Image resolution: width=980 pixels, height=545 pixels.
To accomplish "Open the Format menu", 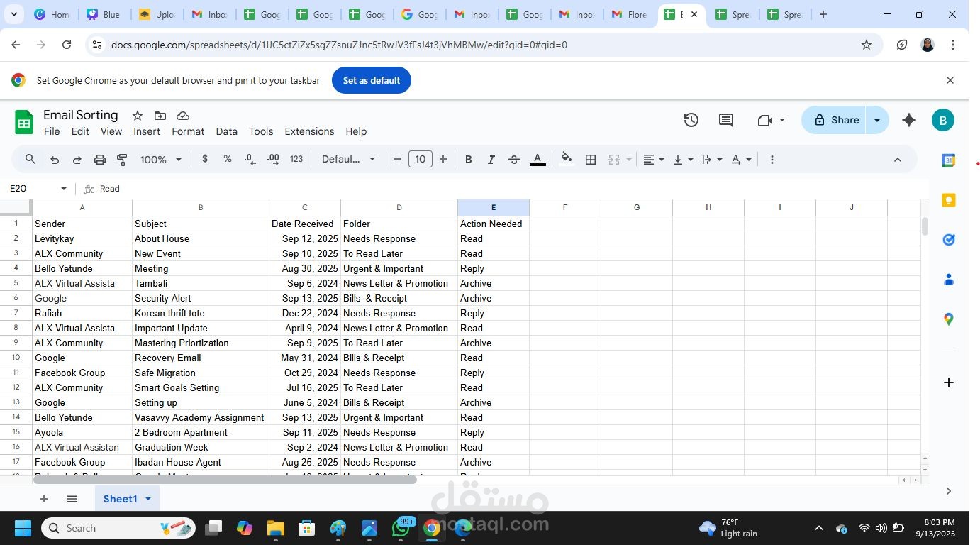I will pos(187,131).
